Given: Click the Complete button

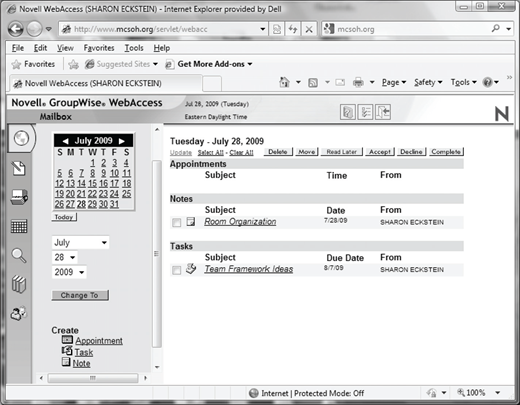Looking at the screenshot, I should pyautogui.click(x=446, y=152).
